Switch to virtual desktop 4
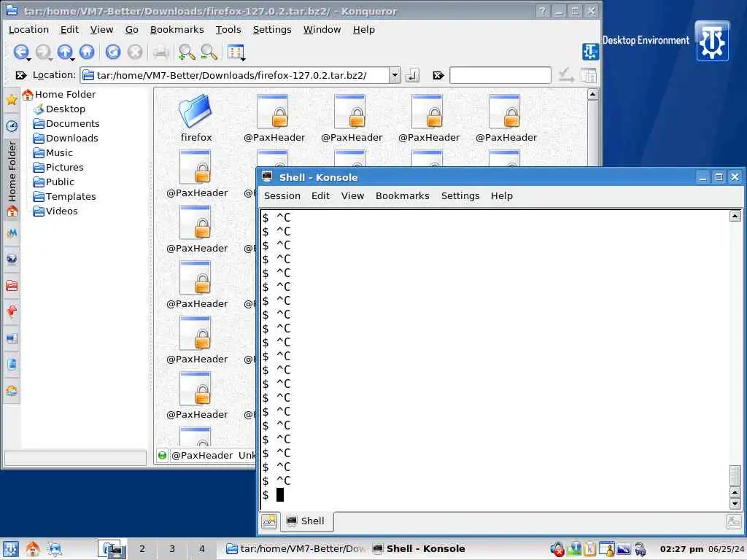The image size is (747, 560). pos(201,549)
